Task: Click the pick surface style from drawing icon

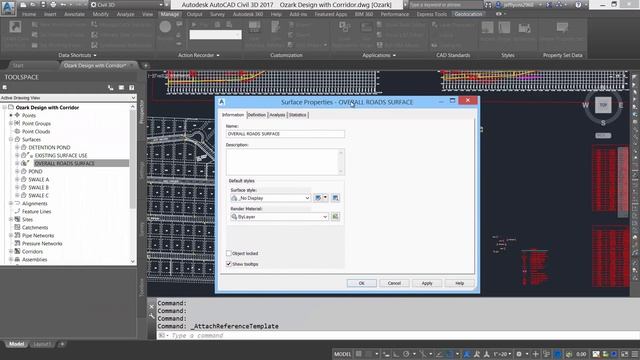Action: [335, 198]
